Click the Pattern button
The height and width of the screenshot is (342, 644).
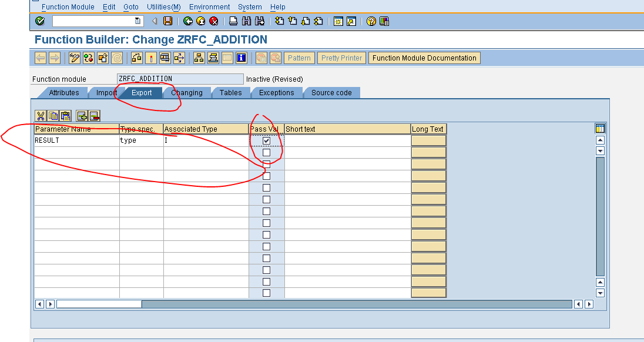pos(299,58)
